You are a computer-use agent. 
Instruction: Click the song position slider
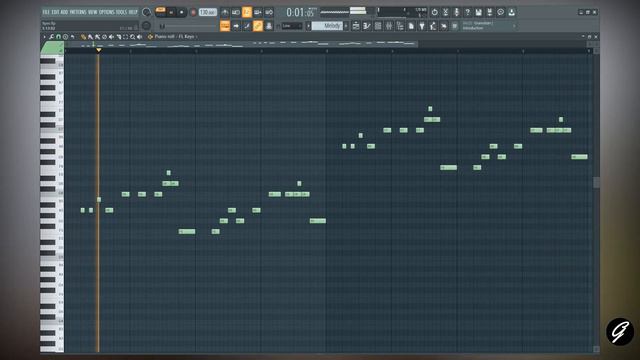(x=188, y=26)
